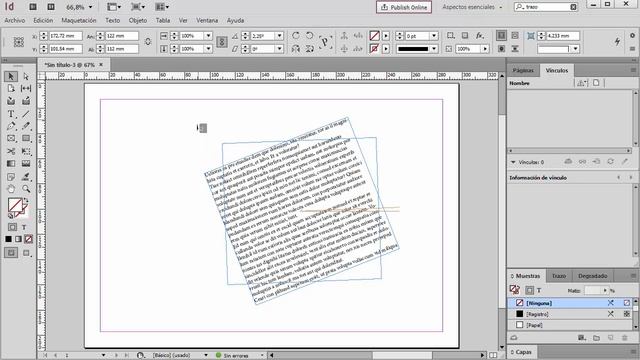This screenshot has height=360, width=640.
Task: Open rotation angle dropdown
Action: coord(280,36)
